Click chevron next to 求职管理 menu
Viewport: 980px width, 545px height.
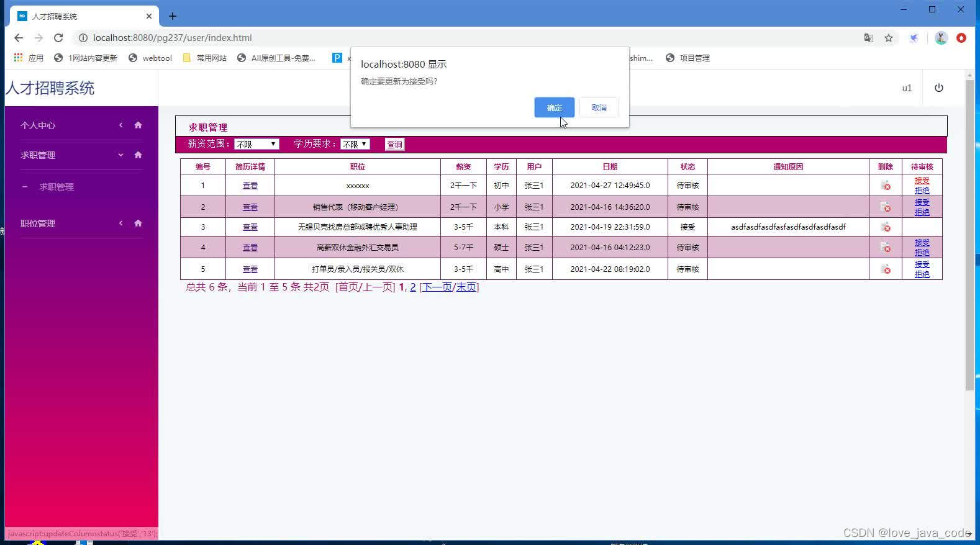120,155
